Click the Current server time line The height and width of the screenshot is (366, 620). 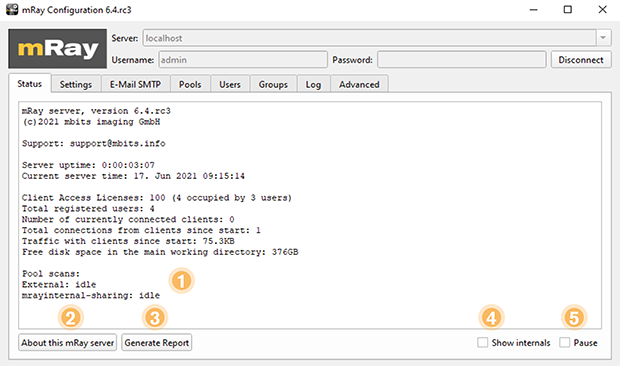coord(133,176)
